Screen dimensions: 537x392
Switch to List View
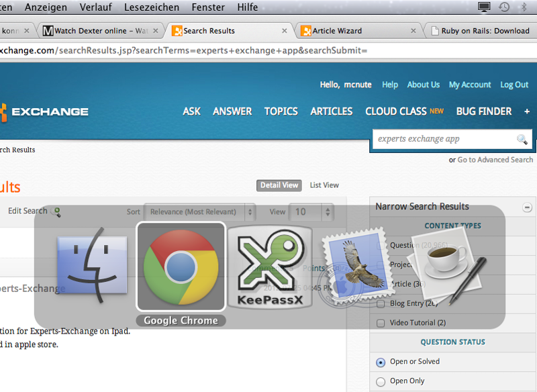click(x=324, y=185)
